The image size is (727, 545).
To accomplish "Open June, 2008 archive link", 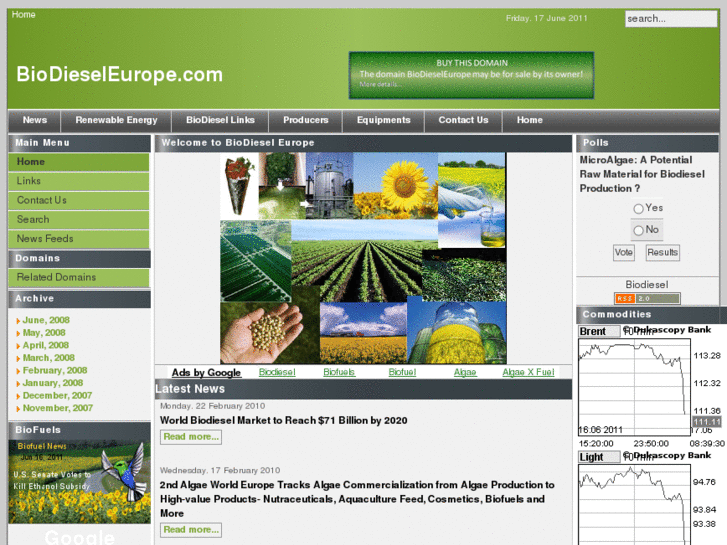I will point(46,320).
